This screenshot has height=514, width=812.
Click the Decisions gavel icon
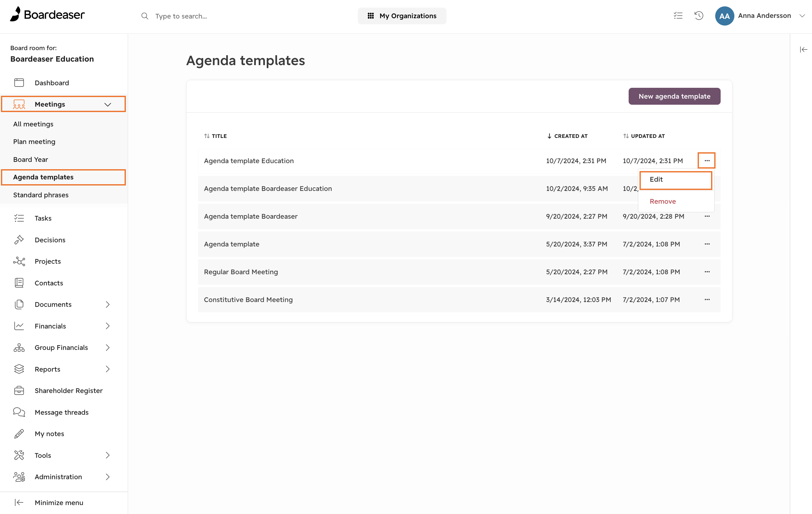coord(19,240)
